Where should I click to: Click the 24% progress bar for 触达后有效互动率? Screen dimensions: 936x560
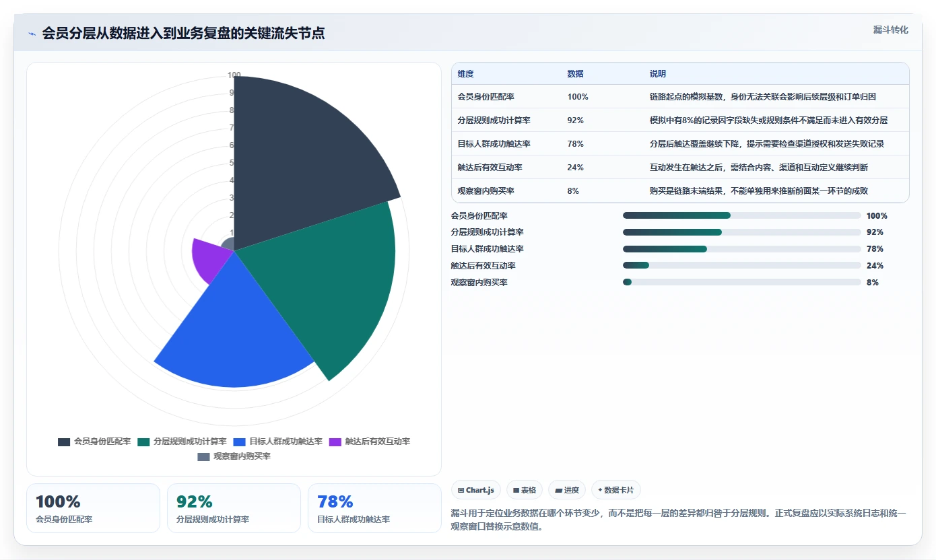click(x=742, y=265)
